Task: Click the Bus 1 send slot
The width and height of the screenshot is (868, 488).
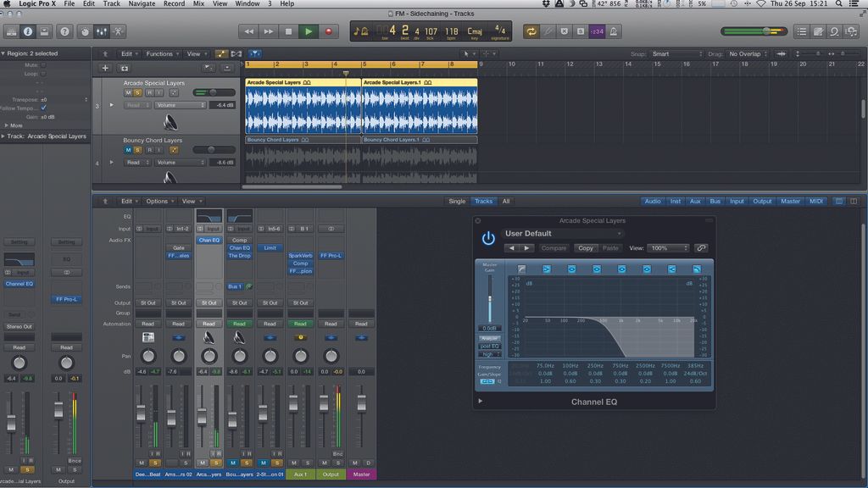Action: click(235, 286)
